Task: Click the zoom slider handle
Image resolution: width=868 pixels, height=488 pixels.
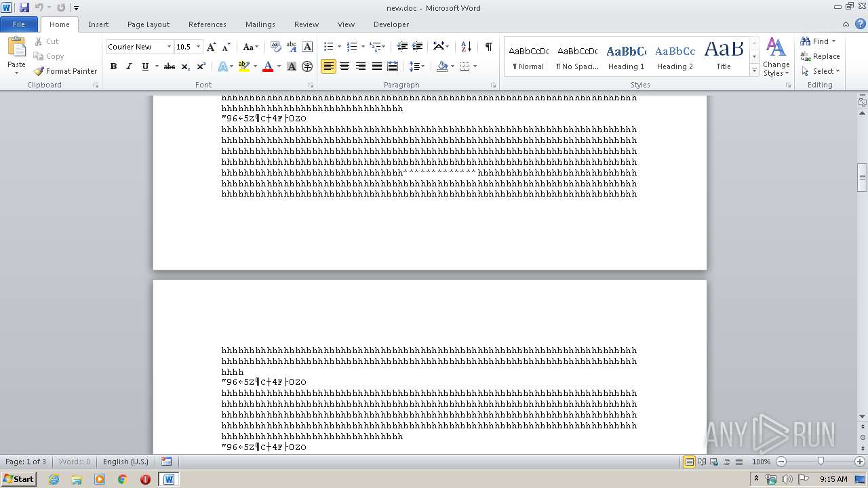Action: point(821,462)
